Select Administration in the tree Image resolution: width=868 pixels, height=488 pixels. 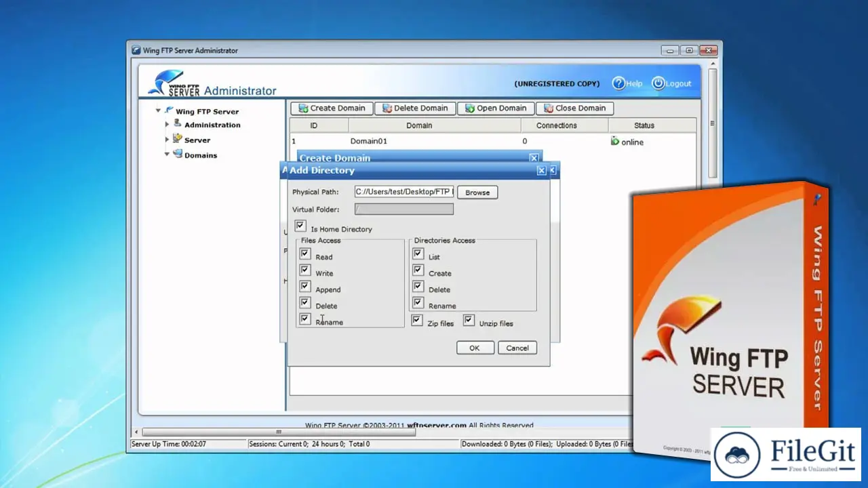(212, 125)
